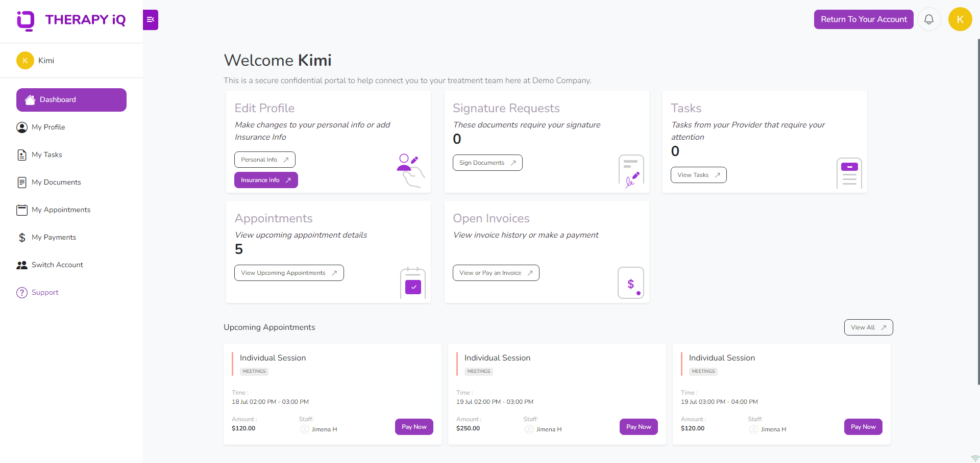This screenshot has width=980, height=463.
Task: Select the Switch Account people icon
Action: [x=21, y=265]
